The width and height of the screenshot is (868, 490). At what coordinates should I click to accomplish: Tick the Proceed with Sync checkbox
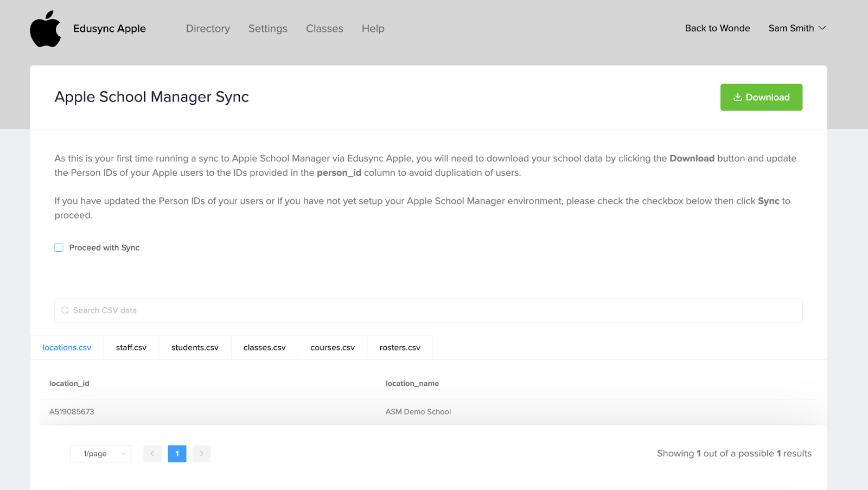pos(59,247)
